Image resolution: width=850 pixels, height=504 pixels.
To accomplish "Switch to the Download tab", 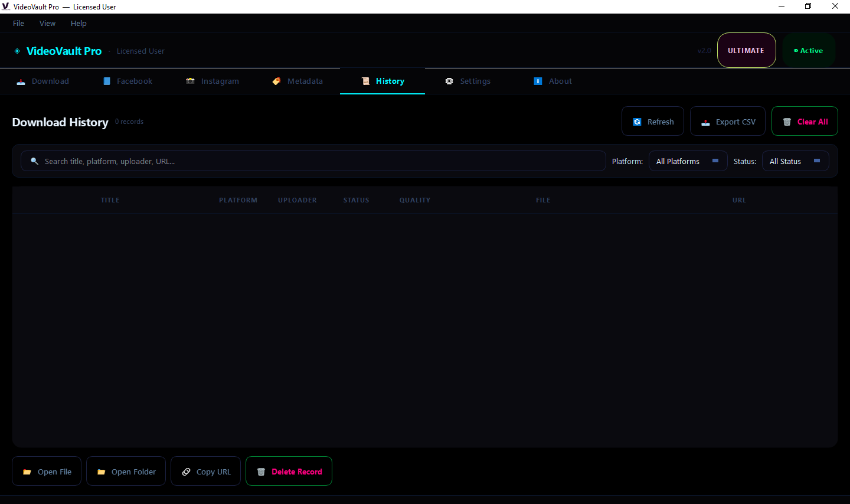I will (x=42, y=81).
